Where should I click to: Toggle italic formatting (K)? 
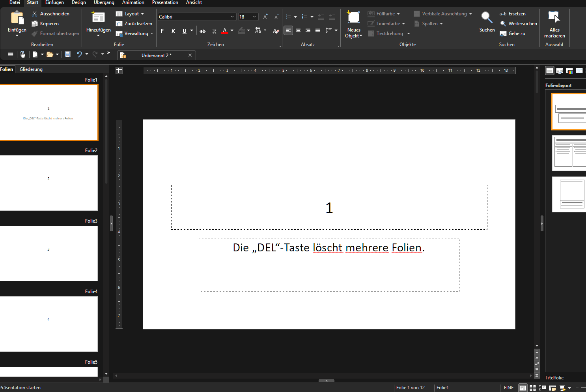(x=173, y=31)
